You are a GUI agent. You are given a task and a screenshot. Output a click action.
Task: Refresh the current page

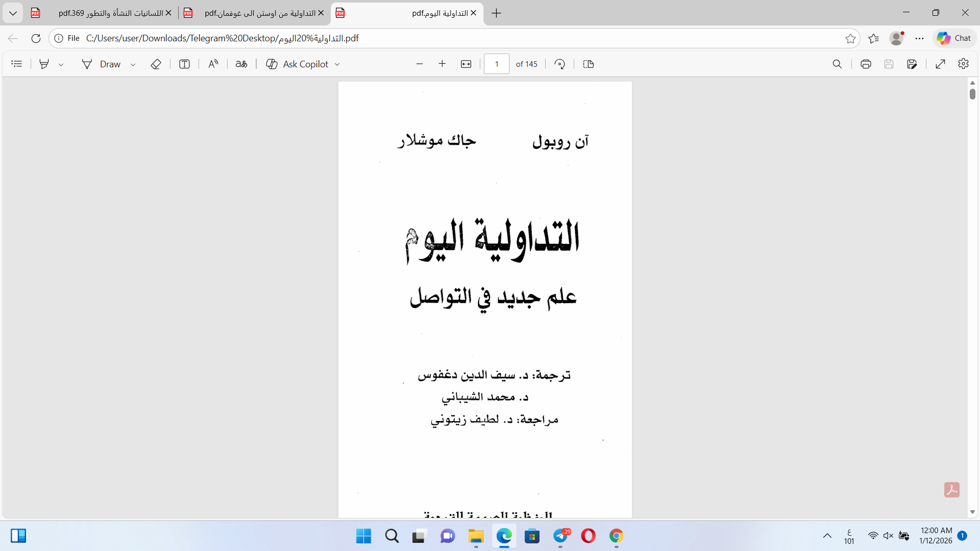[36, 38]
